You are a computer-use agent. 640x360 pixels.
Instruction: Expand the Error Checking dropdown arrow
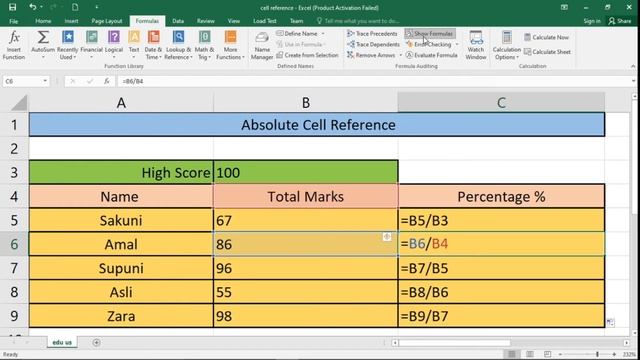pos(457,44)
